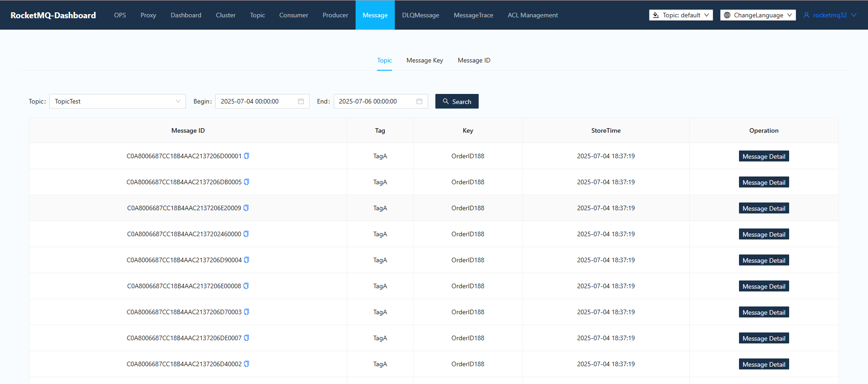This screenshot has height=384, width=868.
Task: Open the ChangeLanguage dropdown
Action: (x=758, y=15)
